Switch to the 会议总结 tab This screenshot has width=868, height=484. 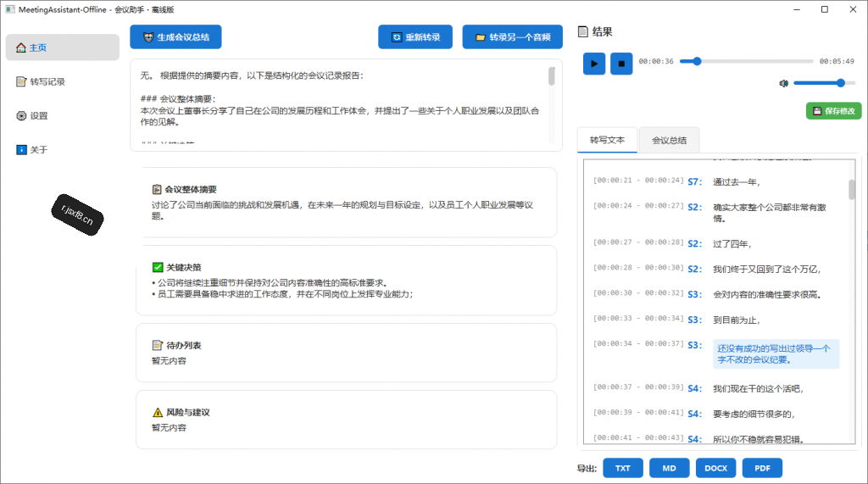tap(670, 140)
